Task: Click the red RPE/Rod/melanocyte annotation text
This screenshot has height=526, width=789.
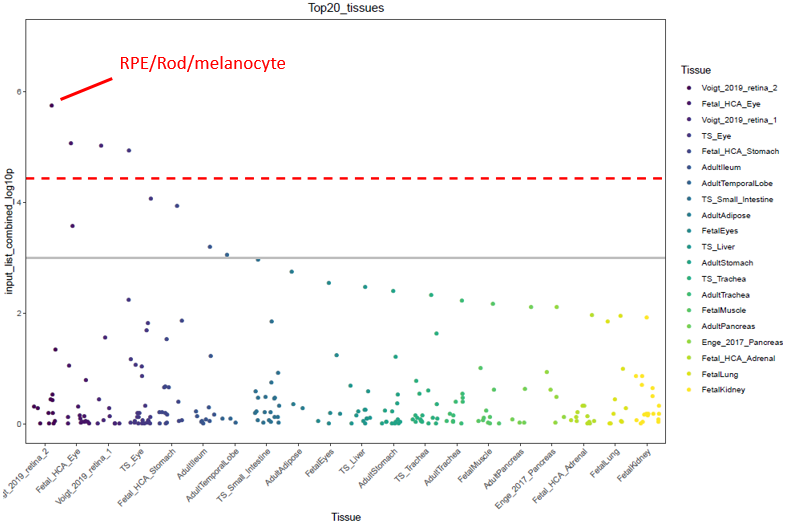Action: (202, 64)
